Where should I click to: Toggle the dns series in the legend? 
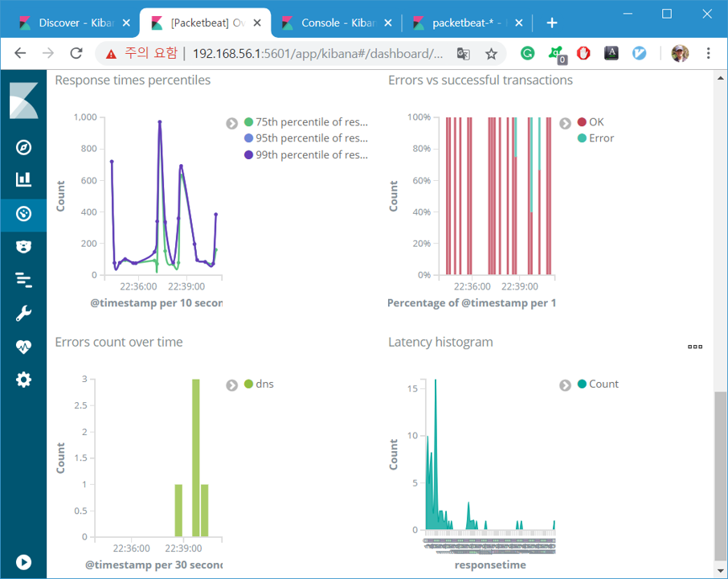[x=259, y=384]
